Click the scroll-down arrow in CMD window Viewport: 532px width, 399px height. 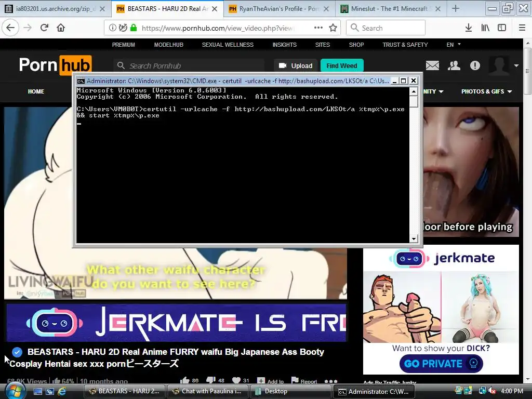coord(414,239)
